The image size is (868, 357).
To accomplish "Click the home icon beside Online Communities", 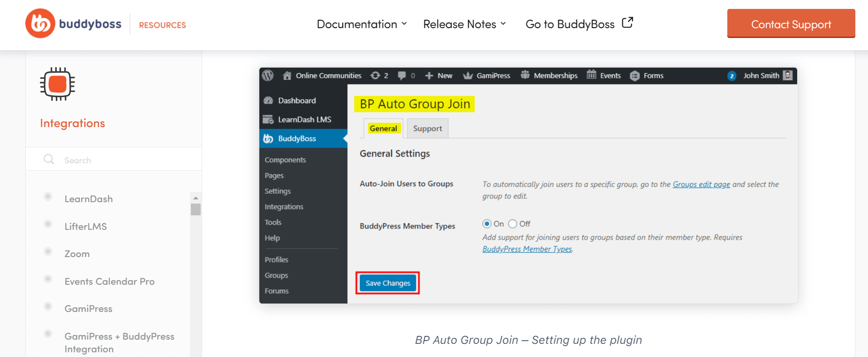I will coord(287,76).
